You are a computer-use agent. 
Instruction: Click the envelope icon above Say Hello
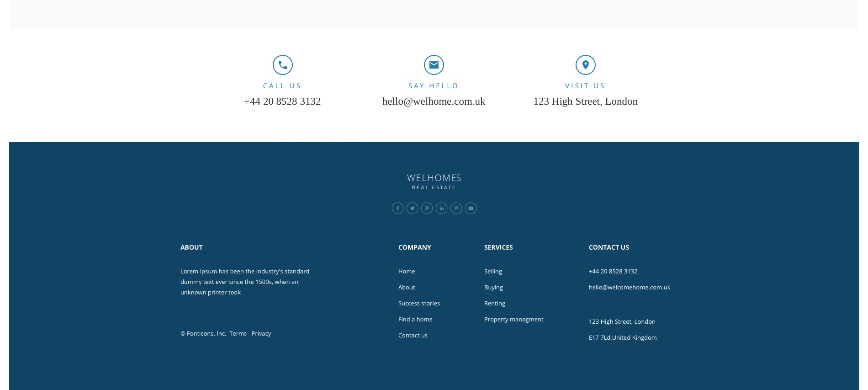(x=434, y=65)
